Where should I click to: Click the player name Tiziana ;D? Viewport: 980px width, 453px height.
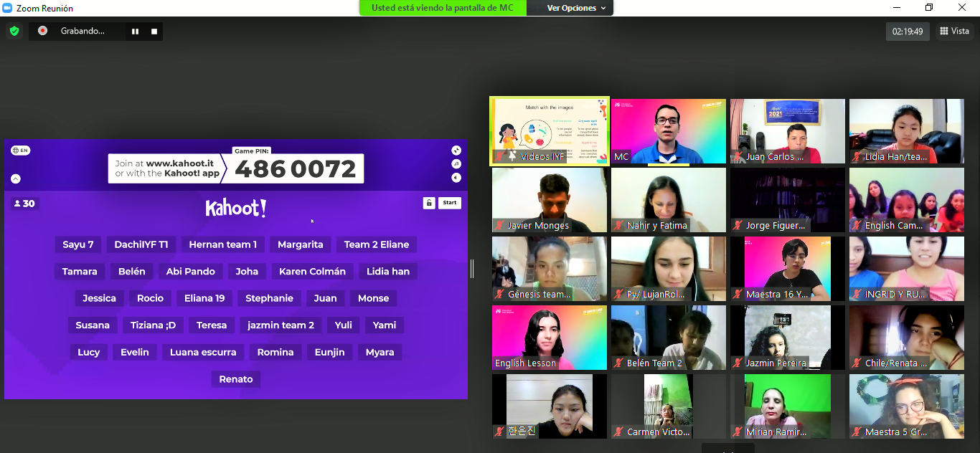(x=153, y=325)
